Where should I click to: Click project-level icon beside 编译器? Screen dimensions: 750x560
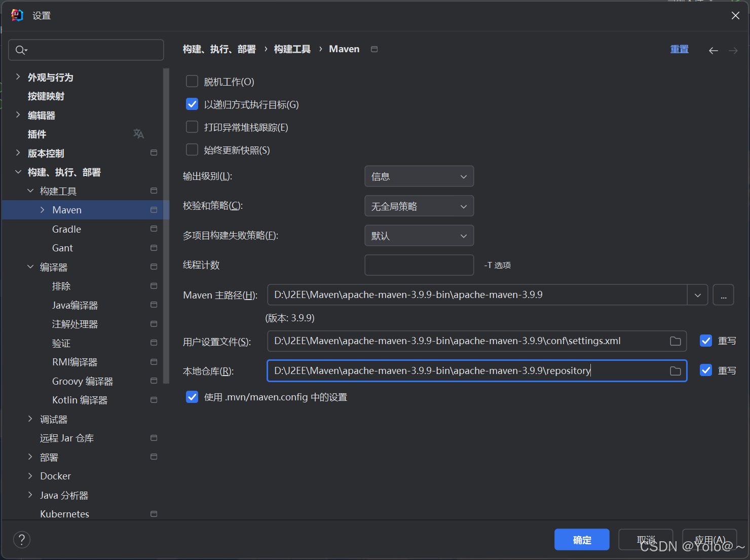154,267
